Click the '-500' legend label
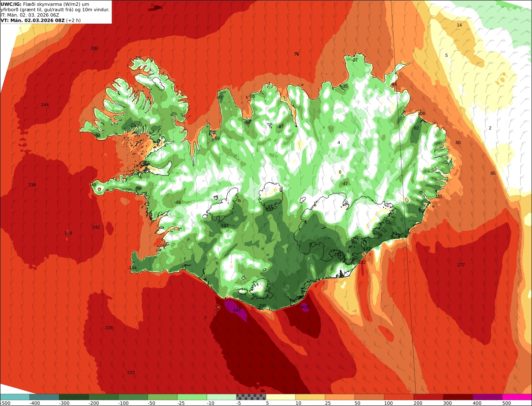 pos(5,403)
